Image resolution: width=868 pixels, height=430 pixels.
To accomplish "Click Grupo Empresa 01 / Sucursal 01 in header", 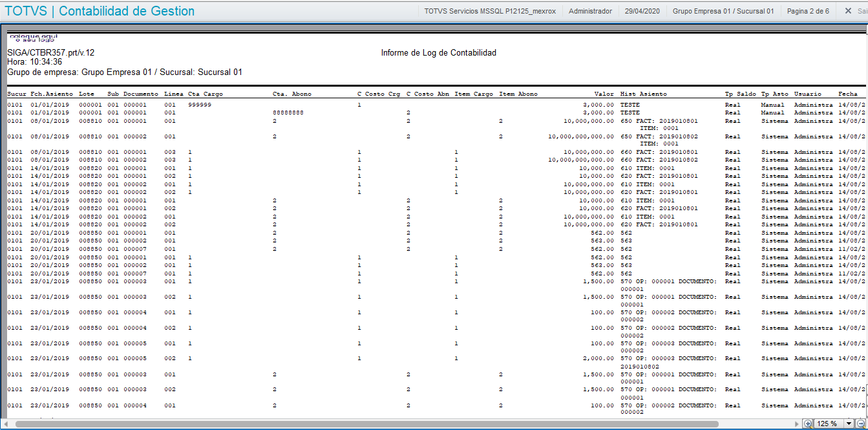I will coord(723,11).
